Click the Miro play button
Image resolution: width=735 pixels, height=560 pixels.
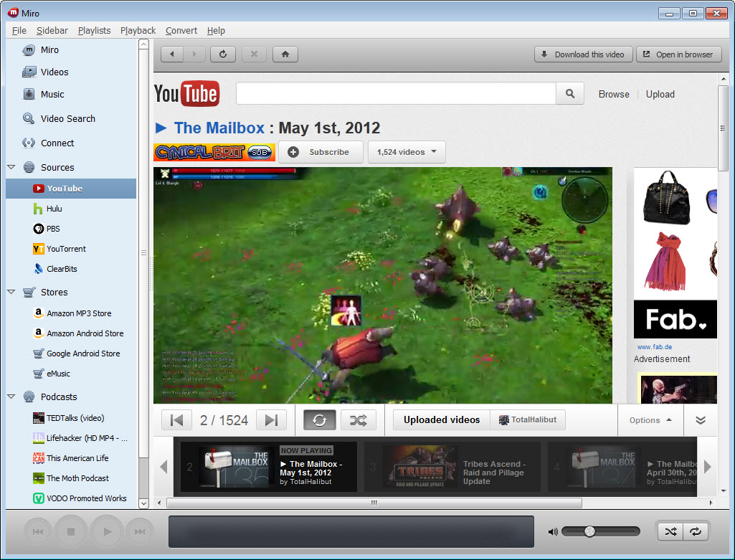click(x=107, y=531)
